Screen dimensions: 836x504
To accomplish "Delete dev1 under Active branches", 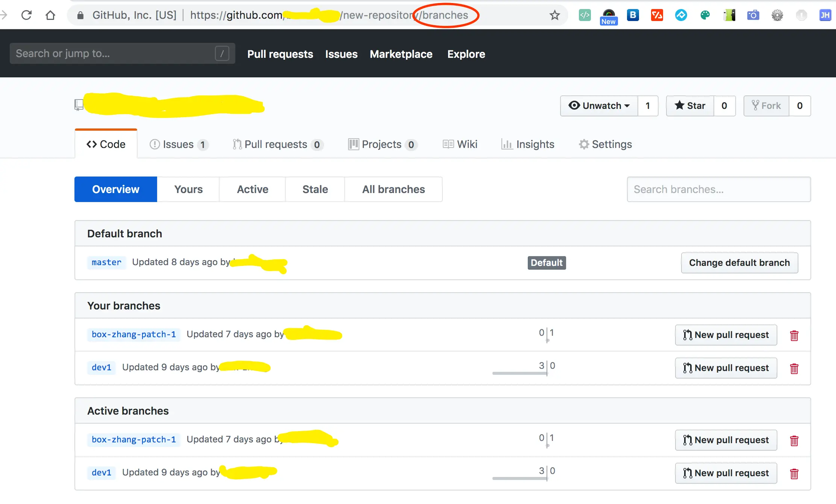I will [794, 474].
